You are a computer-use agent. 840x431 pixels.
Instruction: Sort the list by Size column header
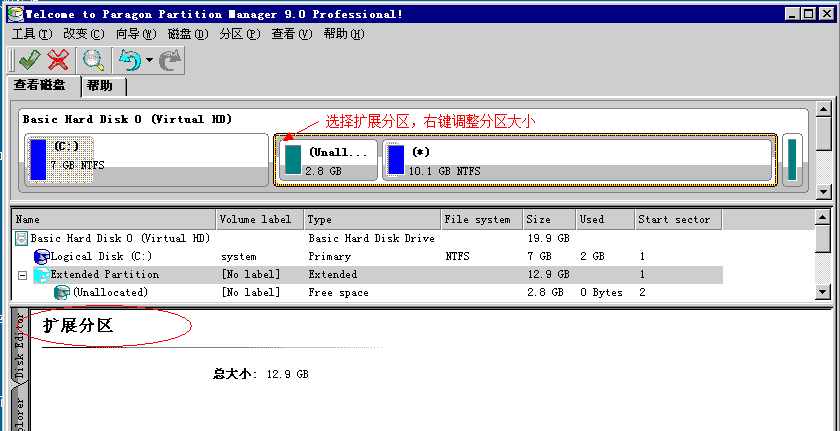tap(548, 219)
